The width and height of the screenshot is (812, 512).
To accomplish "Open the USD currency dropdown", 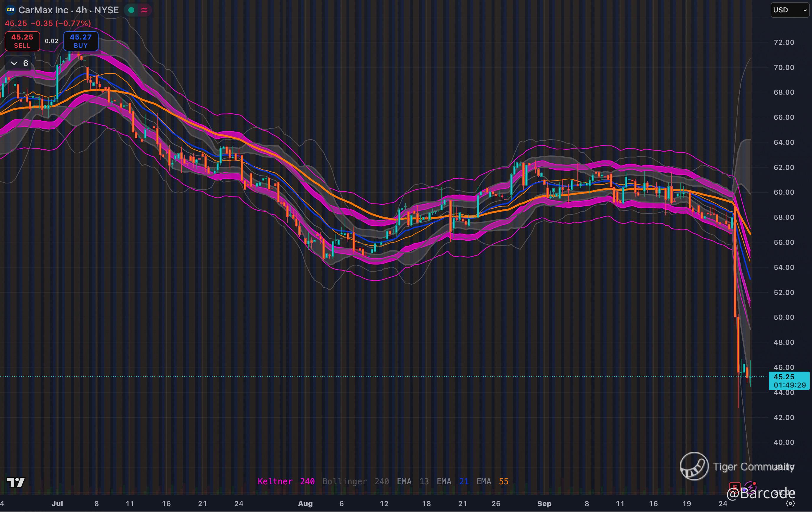I will [790, 10].
